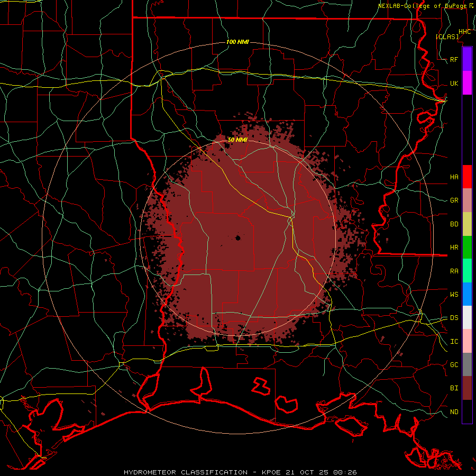
Task: Click the "RA" legend label
Action: pos(454,271)
